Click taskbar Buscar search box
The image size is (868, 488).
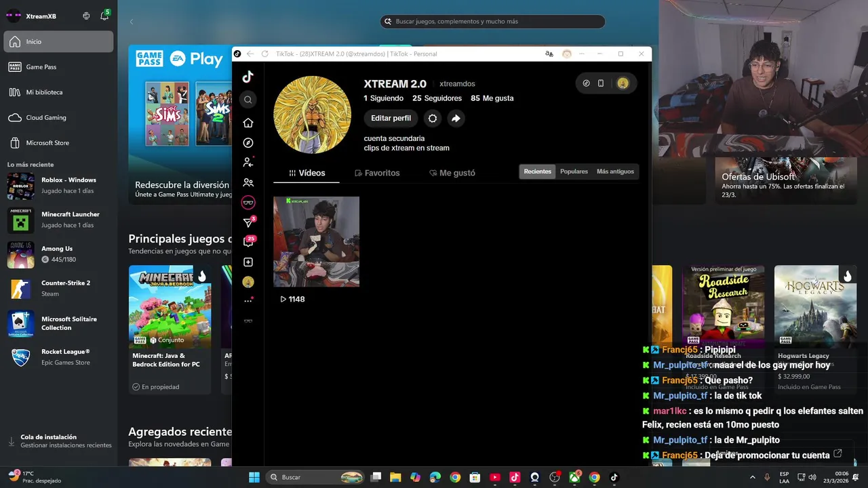(x=315, y=477)
